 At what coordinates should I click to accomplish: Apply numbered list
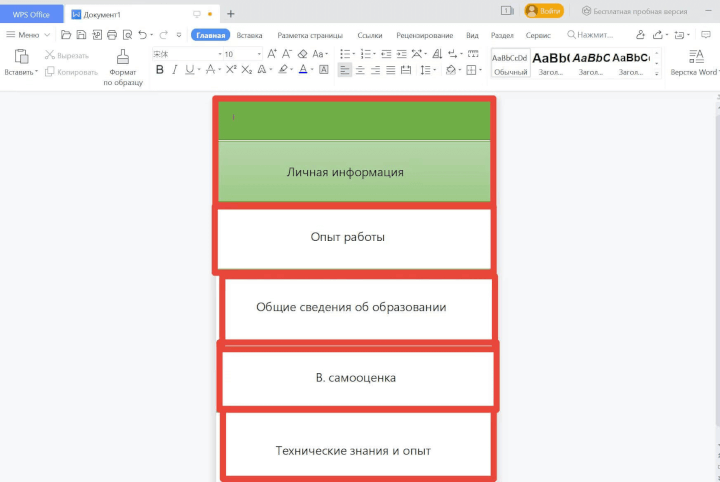(x=366, y=54)
